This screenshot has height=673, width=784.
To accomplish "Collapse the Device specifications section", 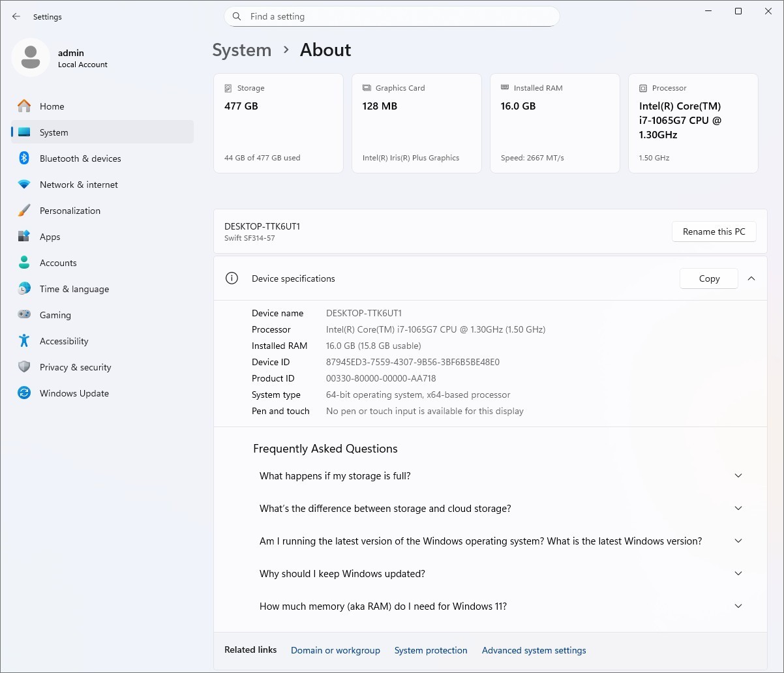I will (751, 278).
